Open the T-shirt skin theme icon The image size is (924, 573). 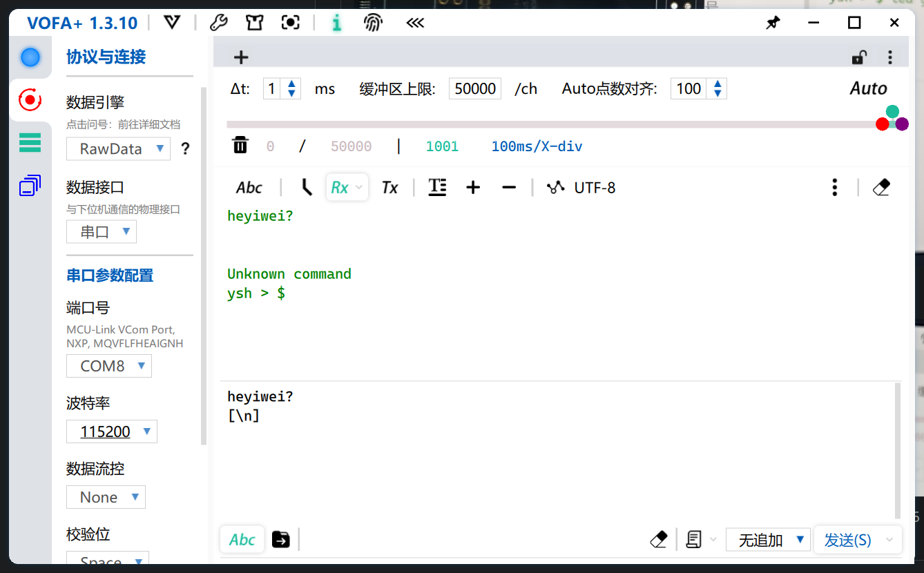point(254,23)
